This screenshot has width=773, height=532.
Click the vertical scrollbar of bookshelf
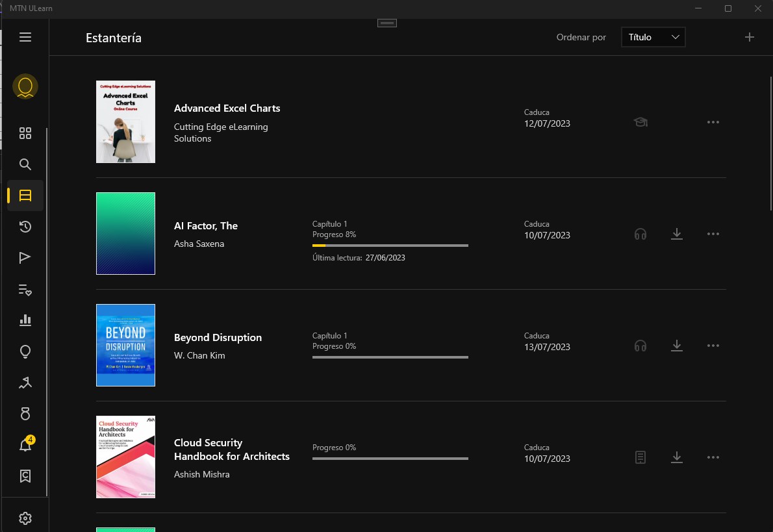(x=770, y=143)
